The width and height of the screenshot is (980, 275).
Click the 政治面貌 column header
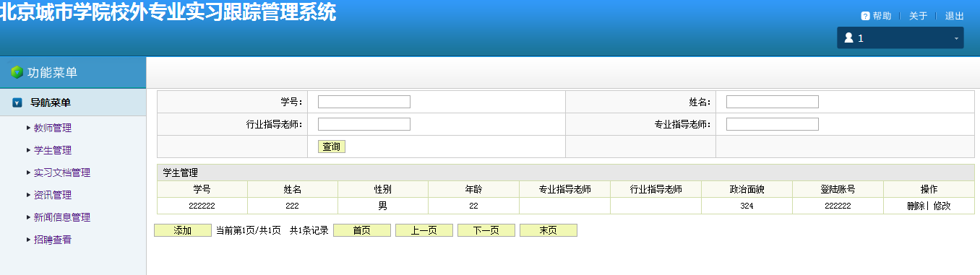[747, 189]
